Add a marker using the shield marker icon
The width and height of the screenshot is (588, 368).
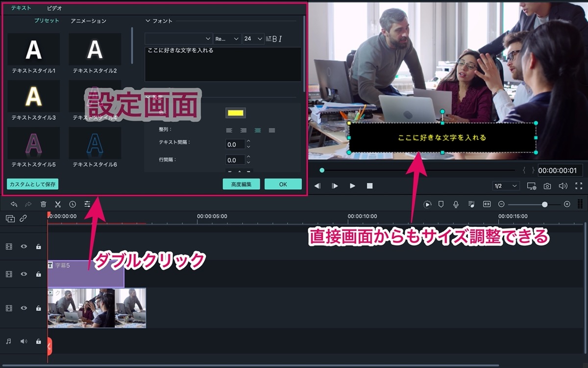[441, 204]
